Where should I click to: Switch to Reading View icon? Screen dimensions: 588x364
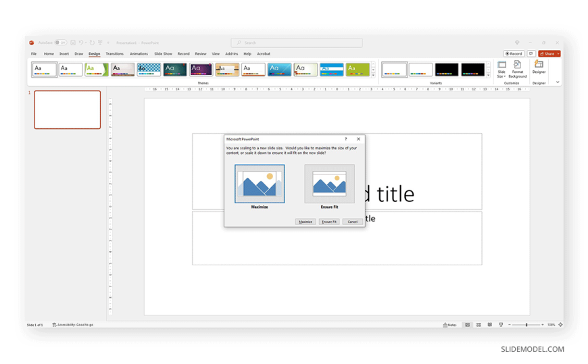[490, 325]
